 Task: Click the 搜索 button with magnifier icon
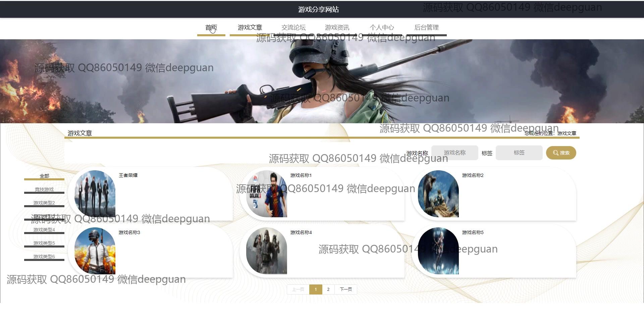[x=561, y=153]
